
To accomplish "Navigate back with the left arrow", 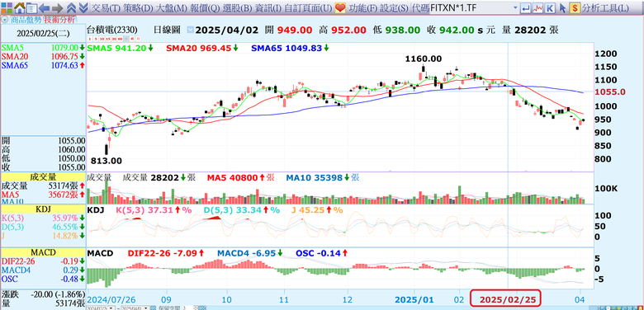I will [45, 7].
